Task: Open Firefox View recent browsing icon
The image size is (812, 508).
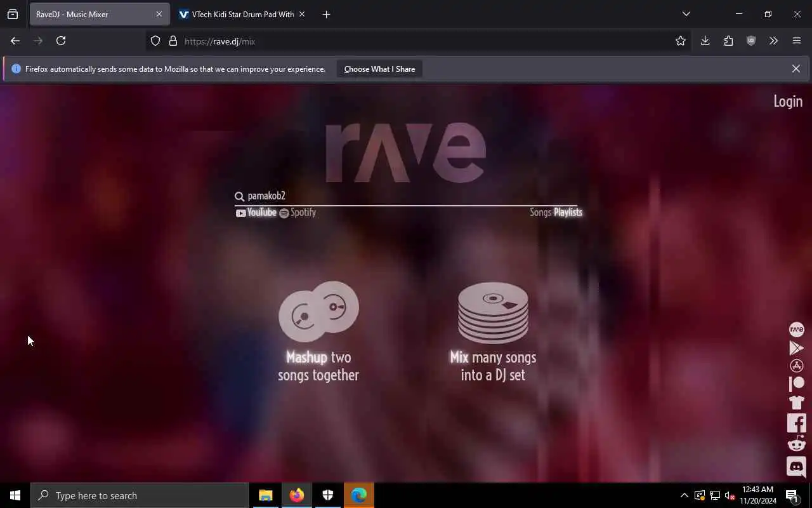Action: 13,14
